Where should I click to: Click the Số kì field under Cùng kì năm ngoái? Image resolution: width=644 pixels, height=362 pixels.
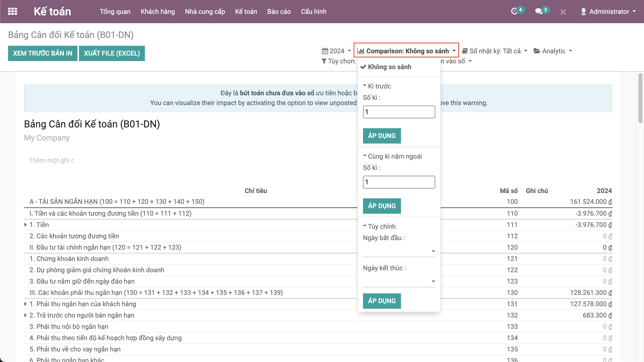[x=399, y=182]
